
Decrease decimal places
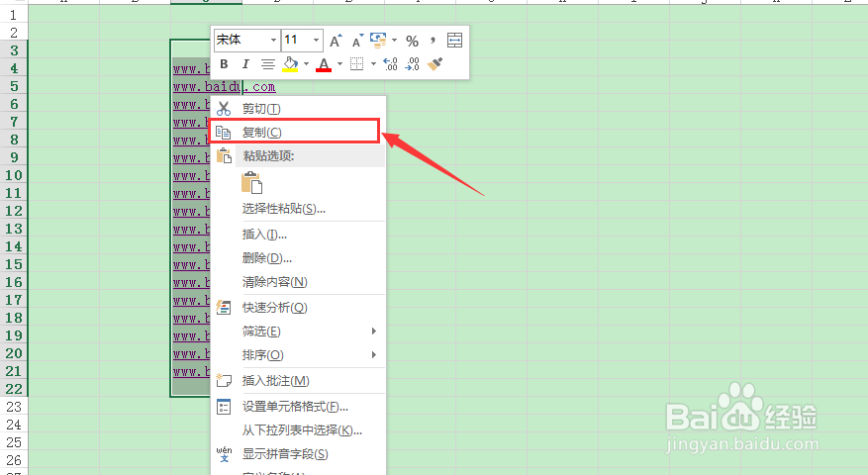click(x=413, y=64)
